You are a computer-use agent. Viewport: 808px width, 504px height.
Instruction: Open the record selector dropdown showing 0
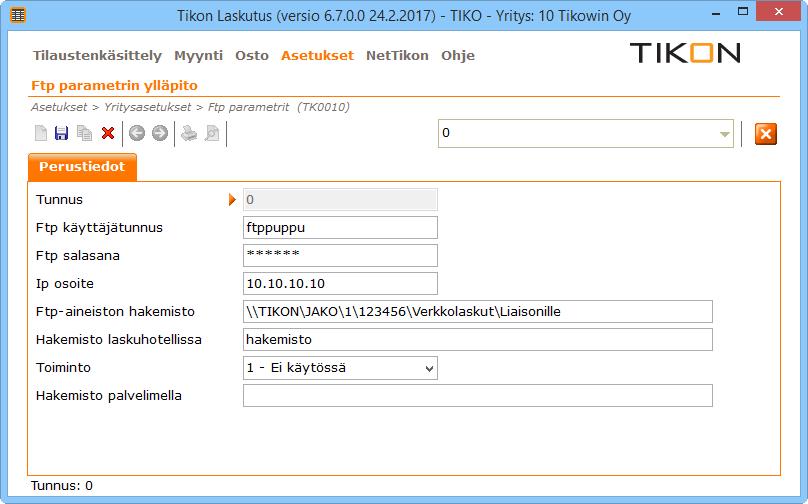(725, 134)
